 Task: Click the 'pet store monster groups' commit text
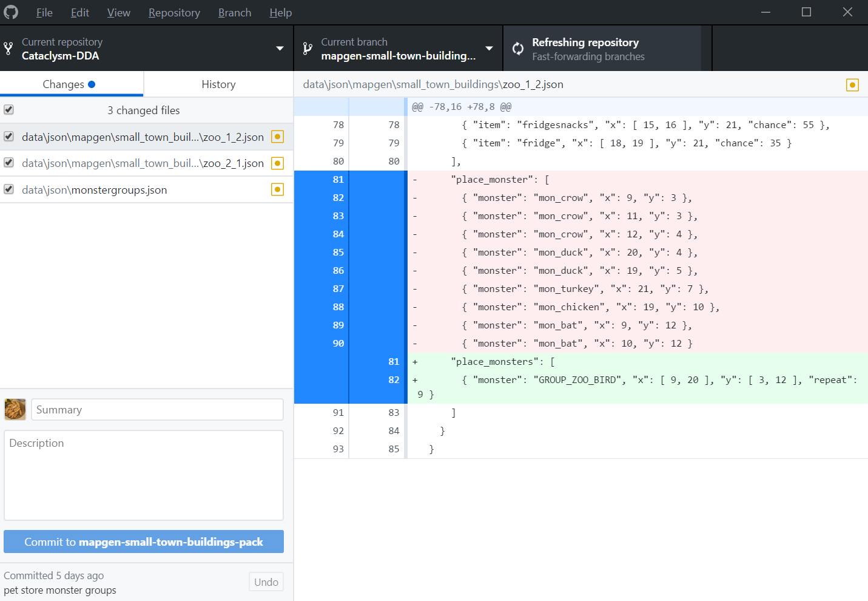[60, 590]
